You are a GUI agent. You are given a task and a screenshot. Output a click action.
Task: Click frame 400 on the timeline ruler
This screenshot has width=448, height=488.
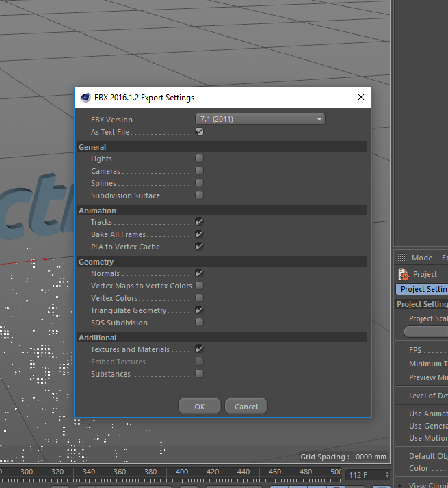coord(182,472)
